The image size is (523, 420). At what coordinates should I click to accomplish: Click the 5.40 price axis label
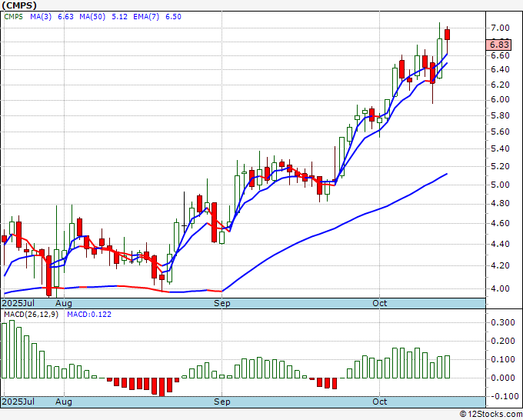(500, 148)
